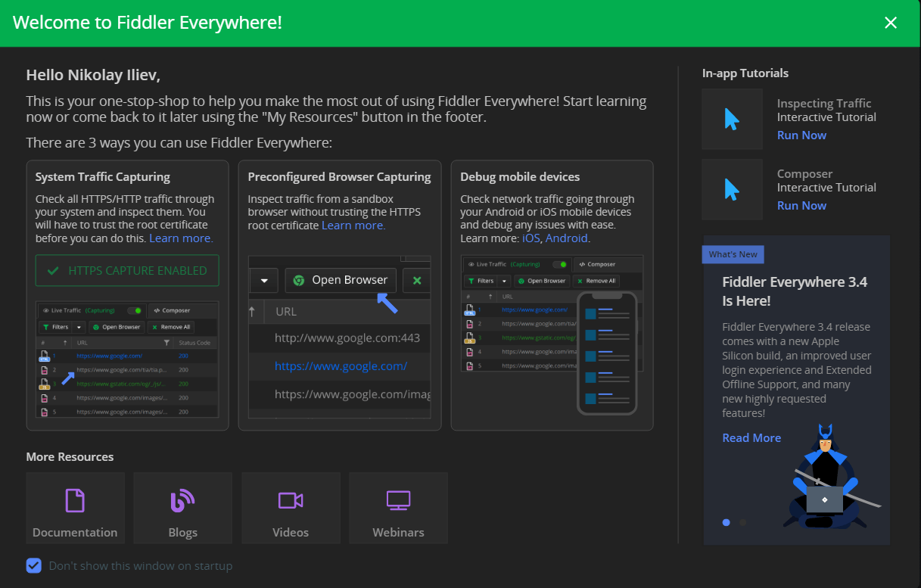
Task: Open Learn more in System Traffic Capturing
Action: (x=181, y=238)
